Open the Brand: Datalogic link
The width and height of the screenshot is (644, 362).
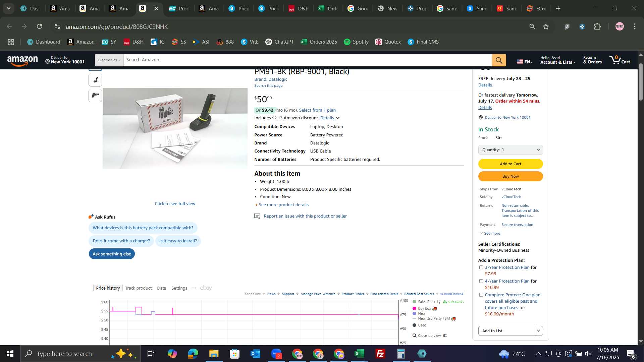click(x=271, y=79)
